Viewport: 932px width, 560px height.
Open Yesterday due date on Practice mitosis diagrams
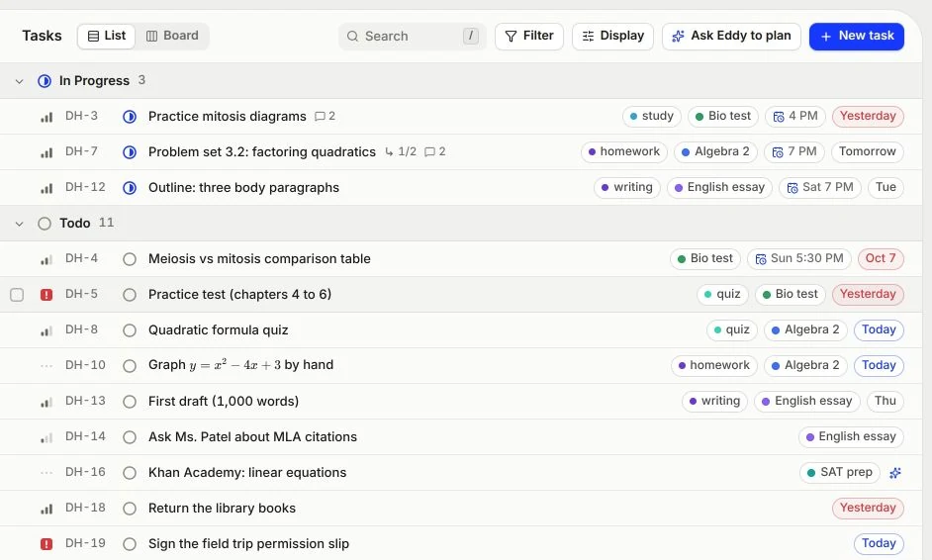868,116
